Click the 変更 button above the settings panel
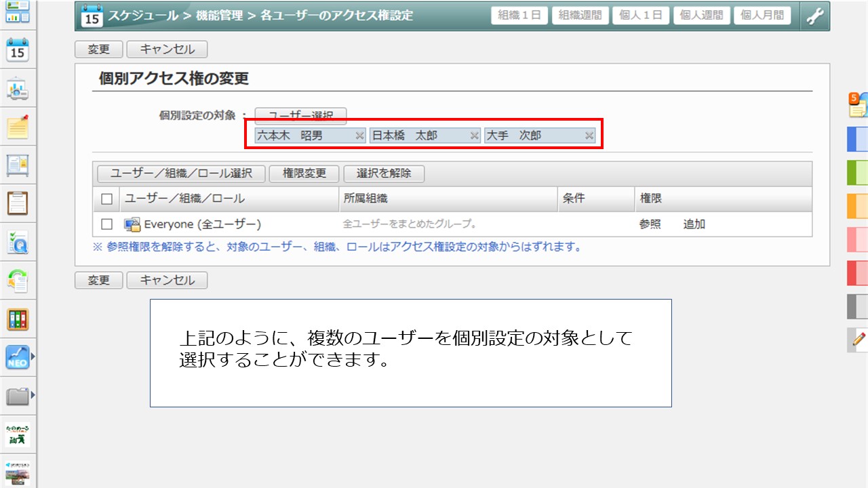The height and width of the screenshot is (488, 868). pyautogui.click(x=98, y=49)
